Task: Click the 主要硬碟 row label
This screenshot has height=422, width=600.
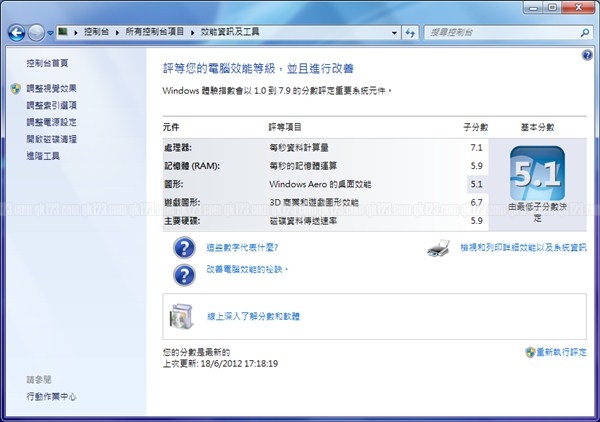Action: (182, 221)
